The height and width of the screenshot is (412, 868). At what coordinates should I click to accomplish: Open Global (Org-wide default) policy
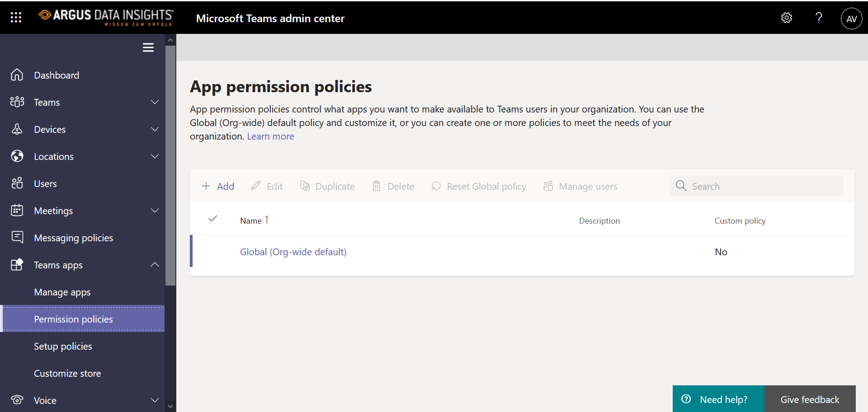tap(293, 252)
